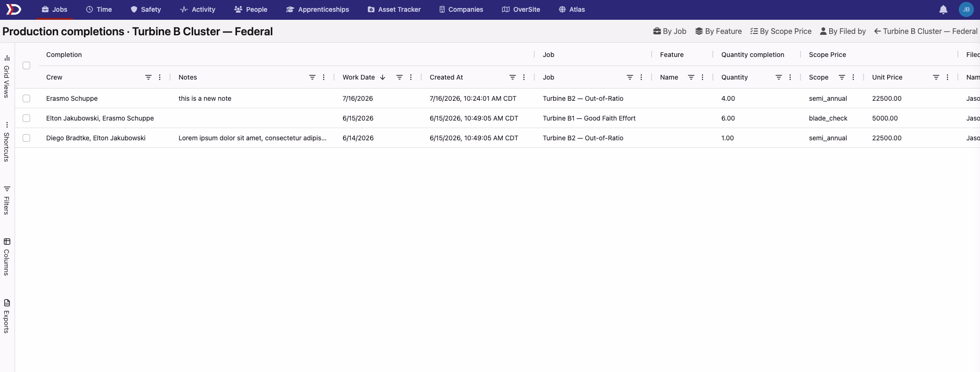
Task: Group completions By Feature
Action: pyautogui.click(x=719, y=31)
